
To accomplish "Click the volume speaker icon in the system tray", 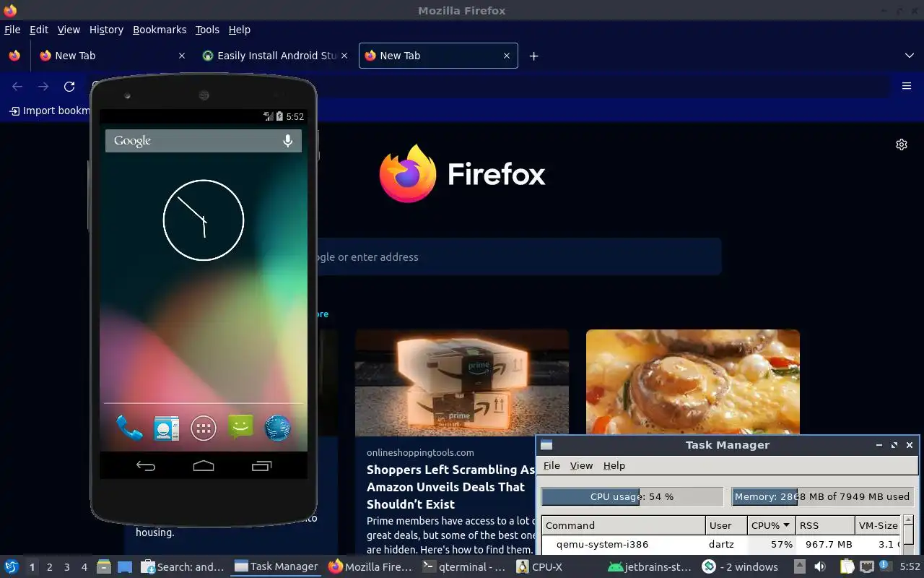I will tap(821, 566).
